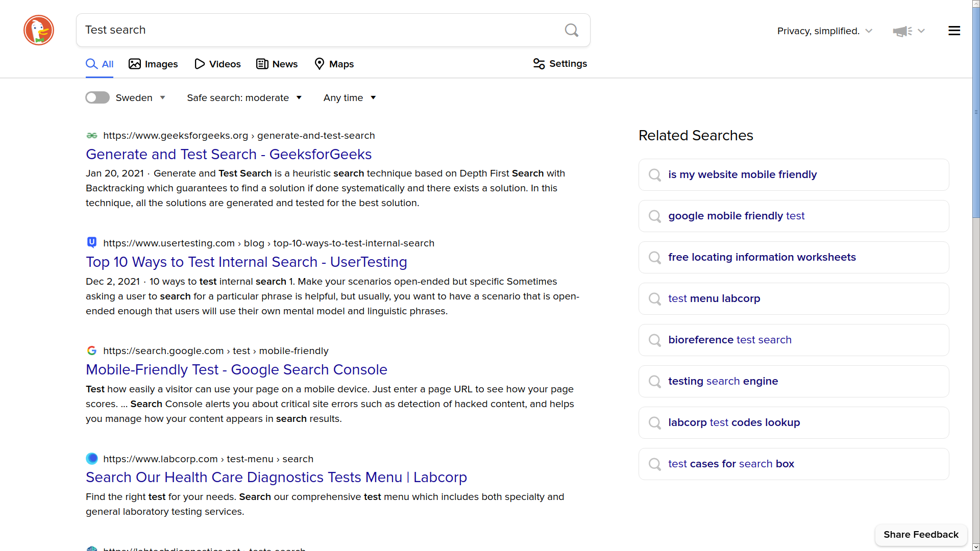Switch to the News tab

coord(277,64)
